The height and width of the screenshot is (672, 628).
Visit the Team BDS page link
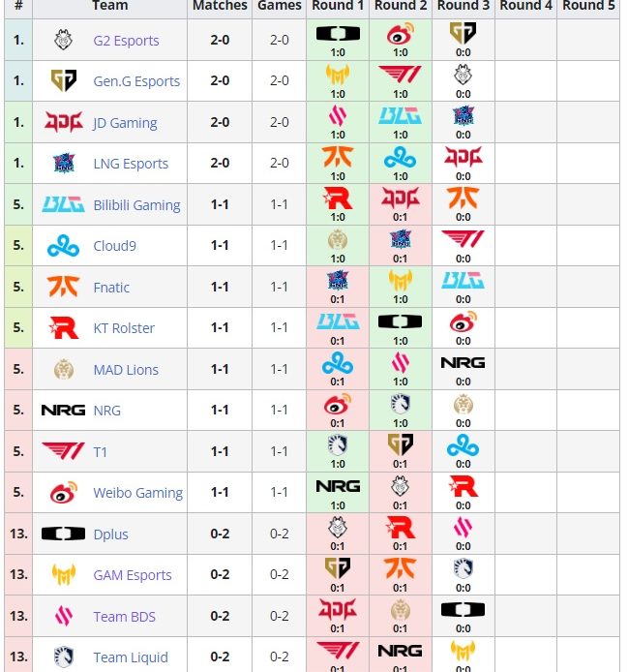(124, 617)
